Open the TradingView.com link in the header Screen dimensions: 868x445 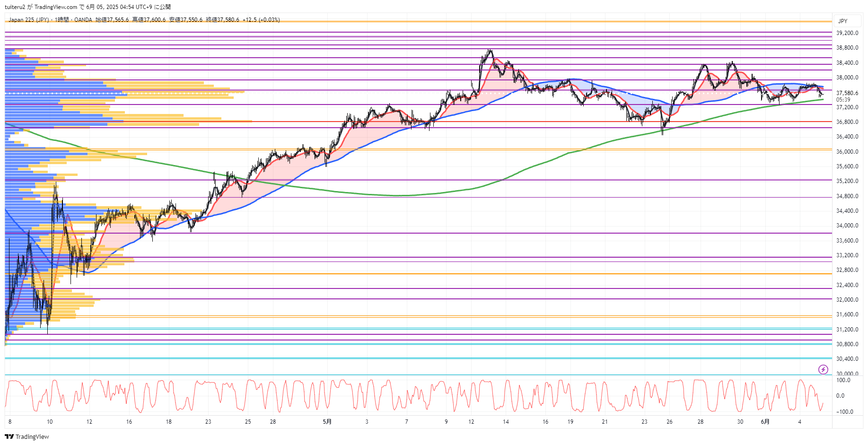pos(55,7)
